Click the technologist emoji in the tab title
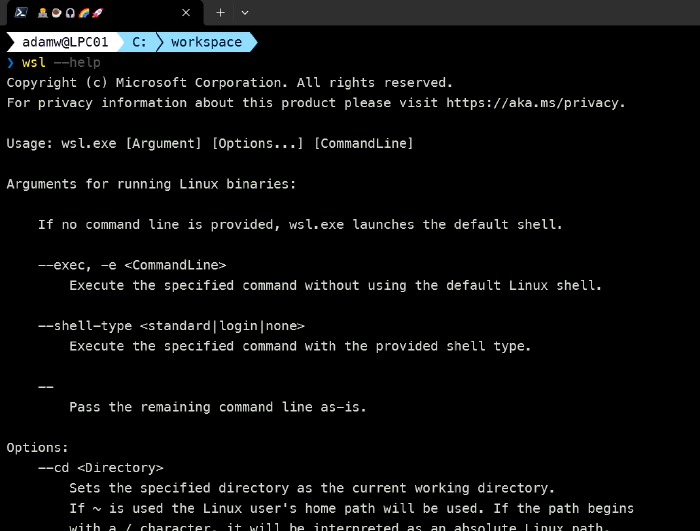 [x=43, y=13]
